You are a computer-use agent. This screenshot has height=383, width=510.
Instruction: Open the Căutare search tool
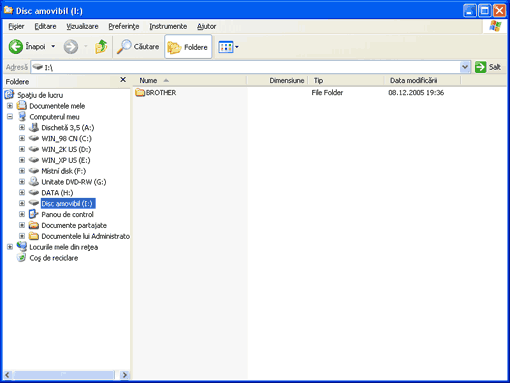pyautogui.click(x=138, y=47)
